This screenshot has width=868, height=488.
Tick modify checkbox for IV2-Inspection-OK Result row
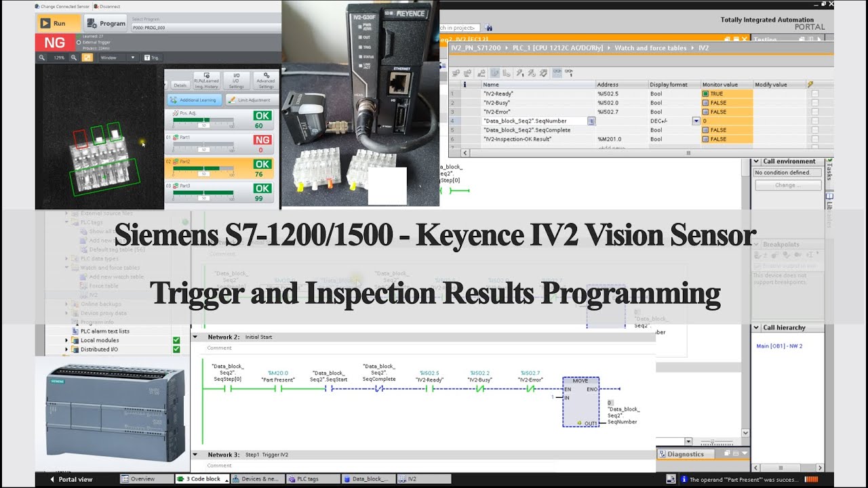click(814, 139)
